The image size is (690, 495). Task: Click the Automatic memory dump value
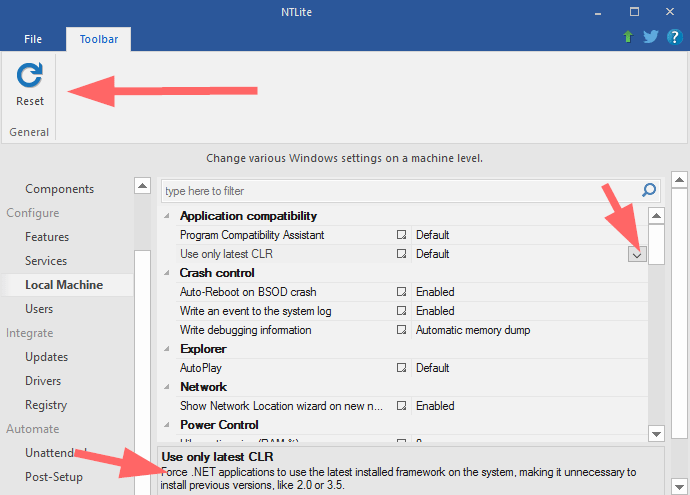tap(473, 330)
